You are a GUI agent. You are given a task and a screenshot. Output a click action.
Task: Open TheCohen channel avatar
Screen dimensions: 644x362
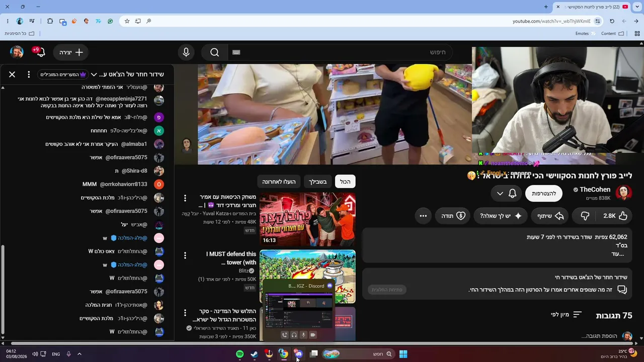point(624,193)
